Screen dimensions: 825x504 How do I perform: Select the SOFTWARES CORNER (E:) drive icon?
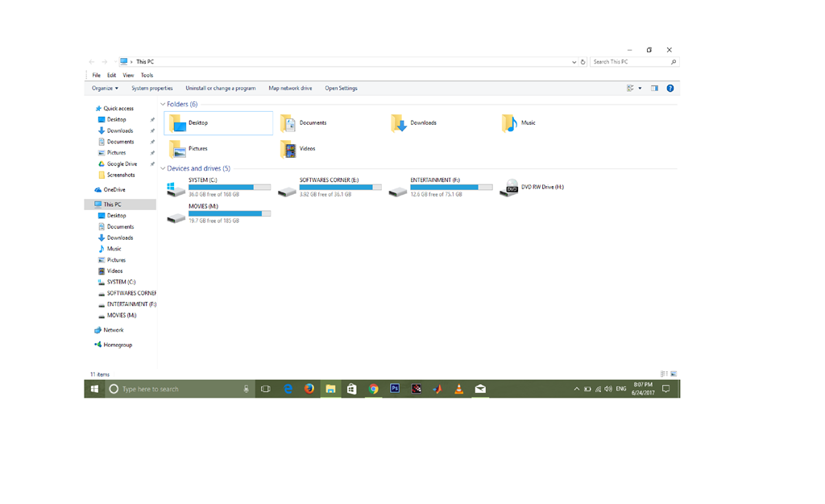[287, 192]
